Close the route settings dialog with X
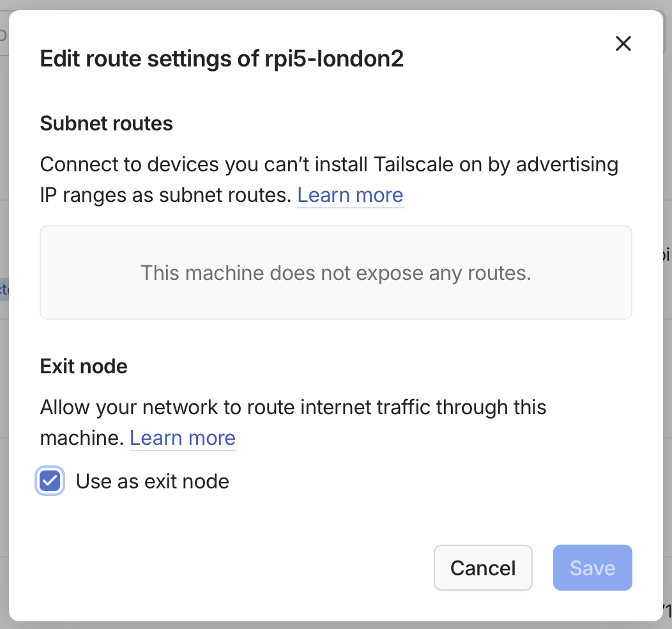 (623, 43)
